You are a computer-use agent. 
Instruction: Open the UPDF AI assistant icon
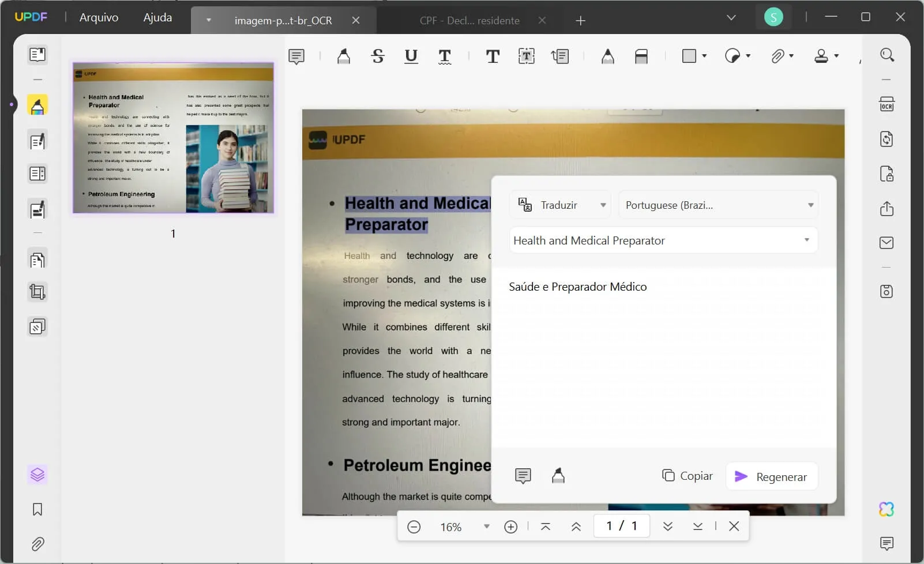(x=887, y=509)
